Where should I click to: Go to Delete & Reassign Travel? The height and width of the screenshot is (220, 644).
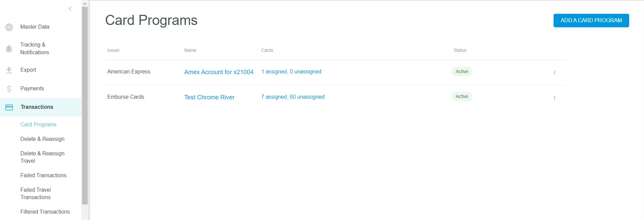[x=42, y=157]
